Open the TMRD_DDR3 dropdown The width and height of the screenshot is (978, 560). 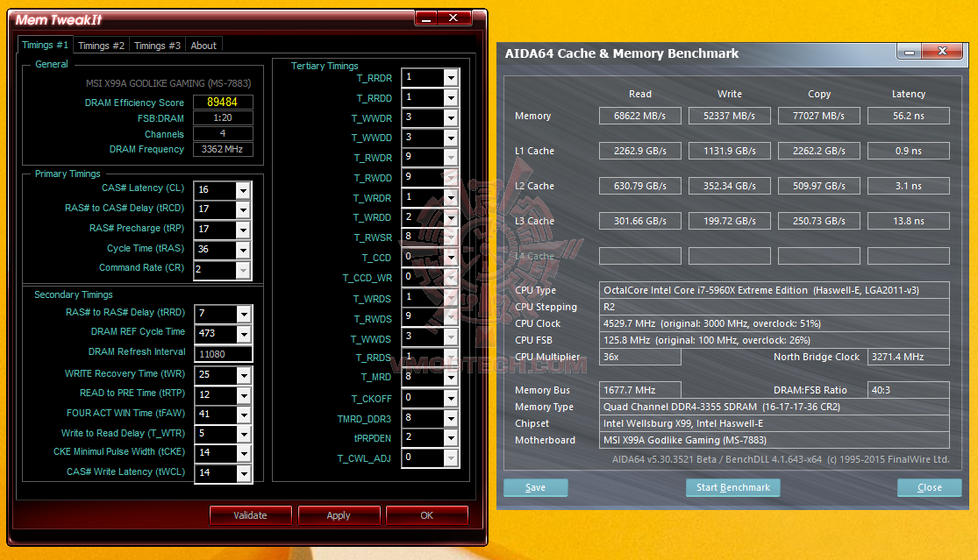tap(451, 418)
